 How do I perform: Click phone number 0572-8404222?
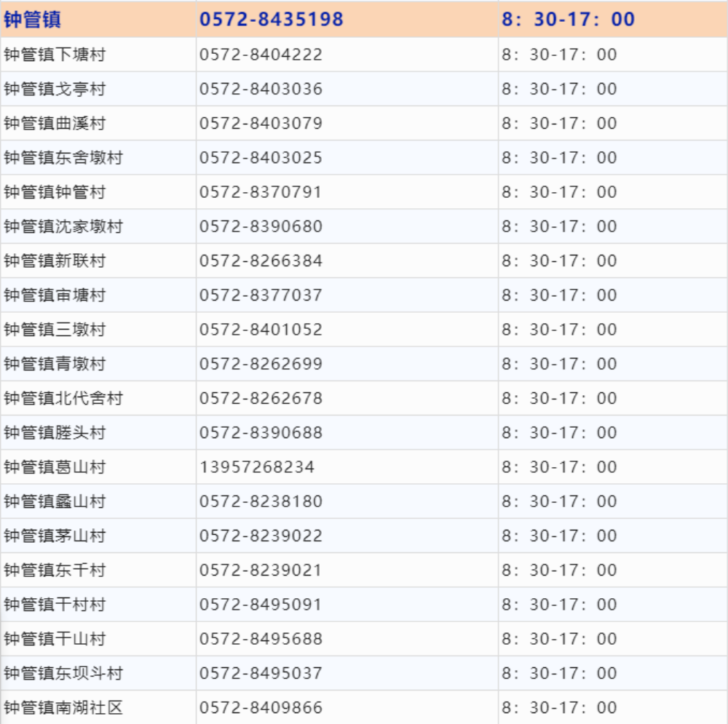coord(261,55)
